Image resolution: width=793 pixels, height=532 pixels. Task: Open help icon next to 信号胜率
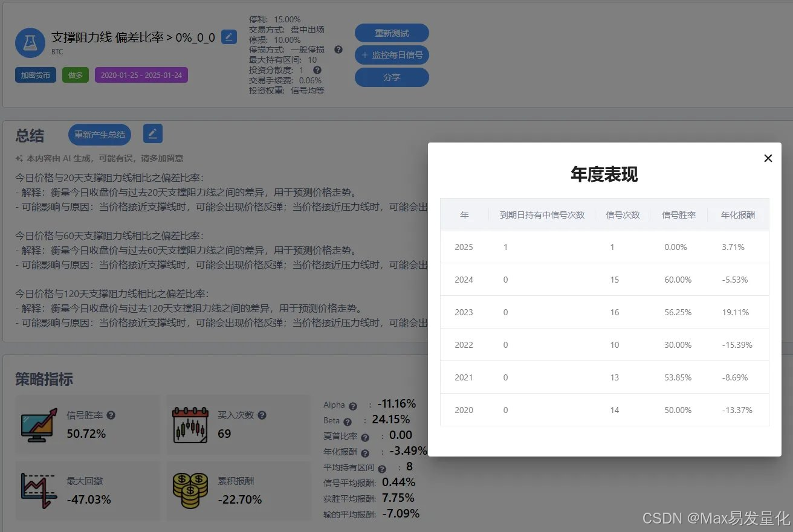pos(111,415)
